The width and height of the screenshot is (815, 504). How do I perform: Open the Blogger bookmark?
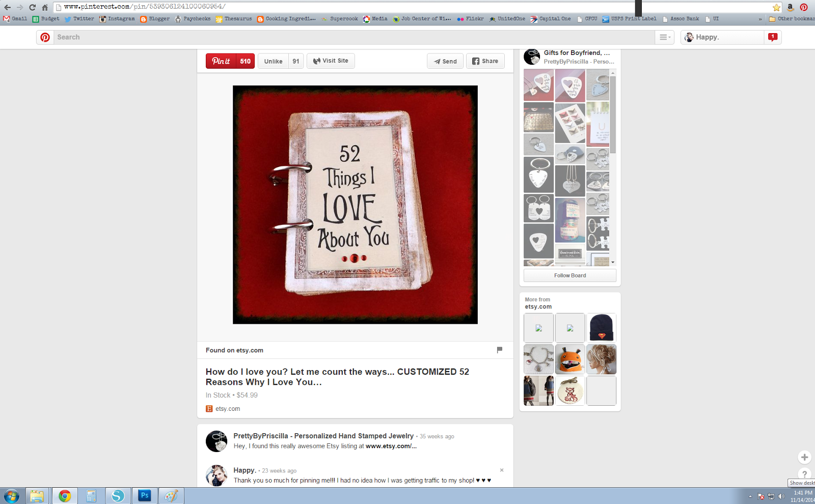pyautogui.click(x=155, y=19)
